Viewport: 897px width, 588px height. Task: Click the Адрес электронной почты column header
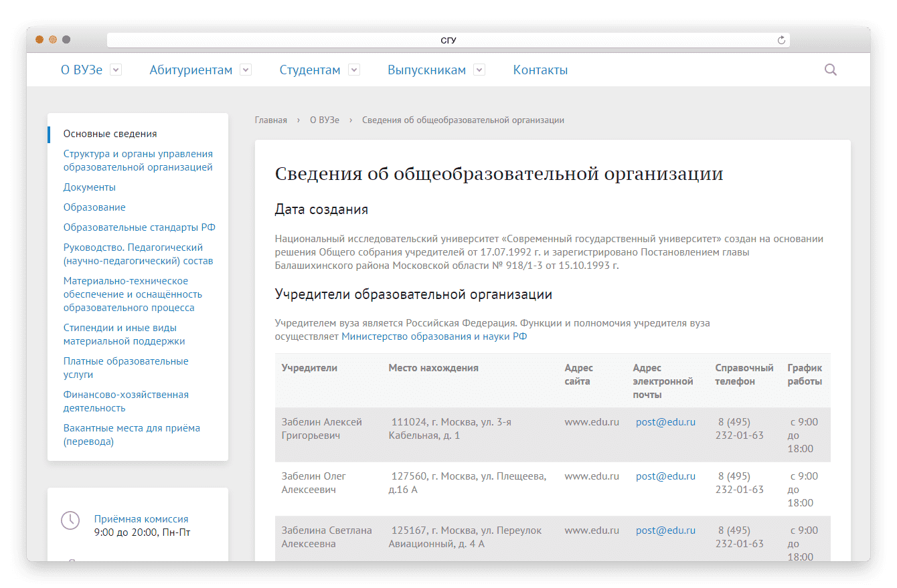(x=663, y=381)
